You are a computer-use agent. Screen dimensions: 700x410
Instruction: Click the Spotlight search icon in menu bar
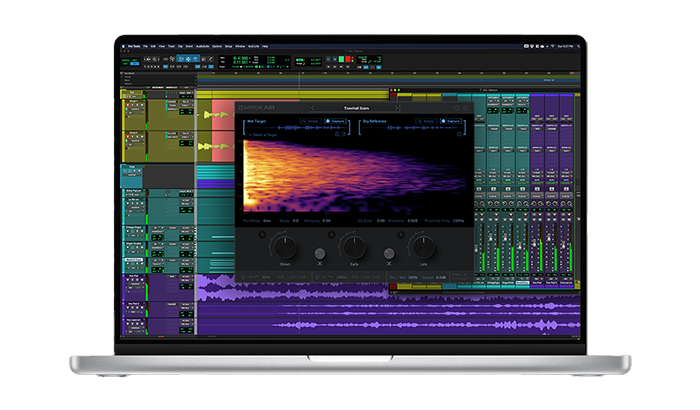(x=579, y=46)
